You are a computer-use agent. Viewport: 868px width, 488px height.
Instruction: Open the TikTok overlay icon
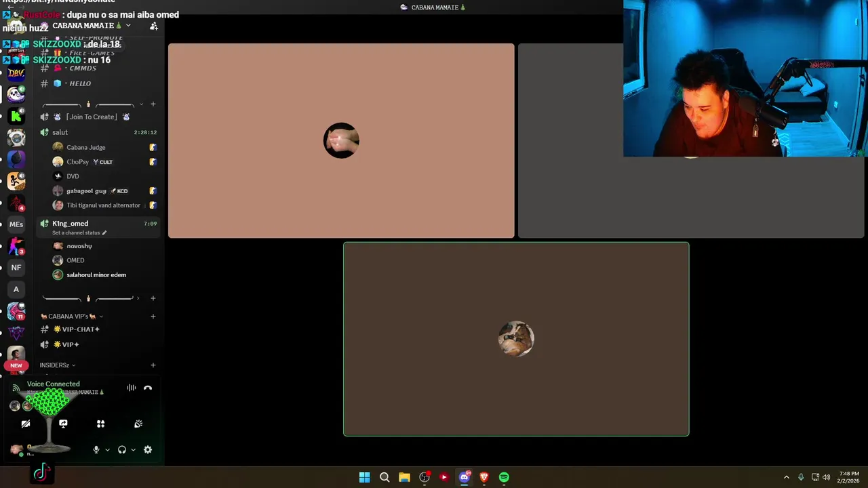click(x=41, y=472)
